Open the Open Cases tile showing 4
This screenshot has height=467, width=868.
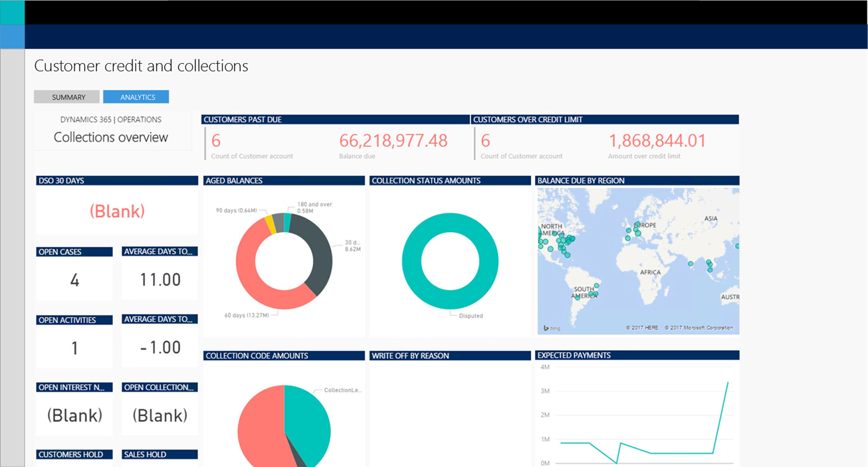pos(74,280)
